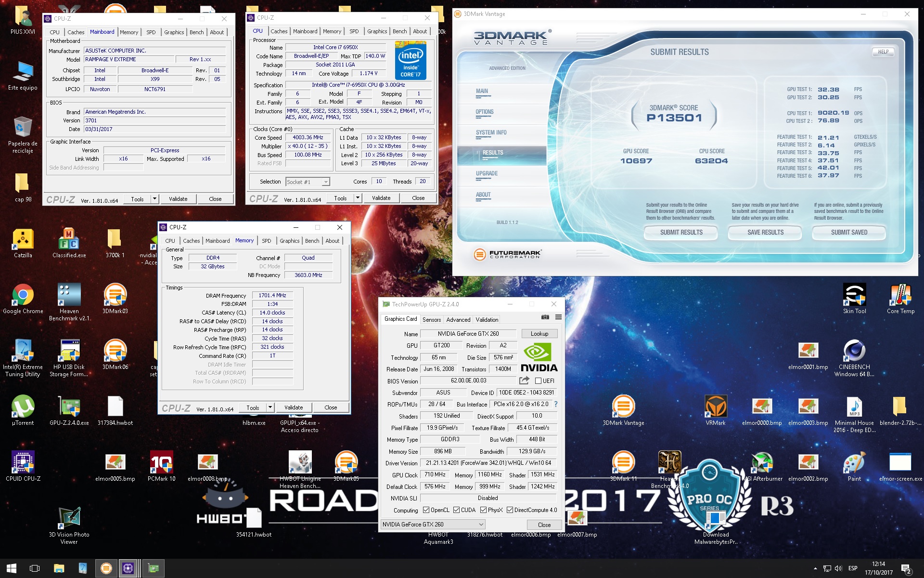The width and height of the screenshot is (924, 578).
Task: Click ESP language indicator in taskbar
Action: coord(853,568)
